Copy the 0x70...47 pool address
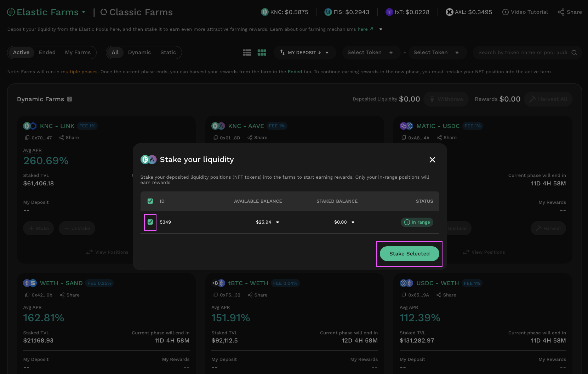The image size is (588, 374). tap(27, 138)
